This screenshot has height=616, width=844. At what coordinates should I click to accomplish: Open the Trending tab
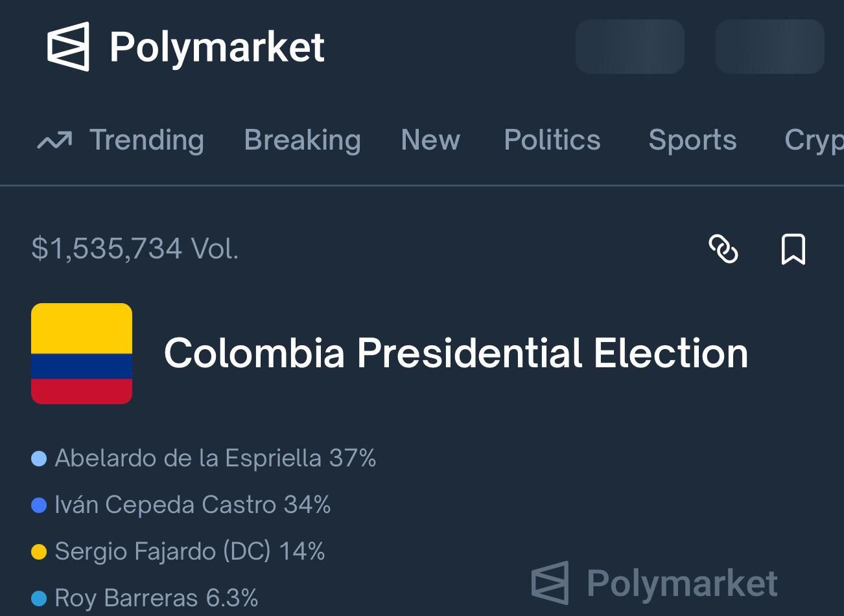click(x=147, y=140)
